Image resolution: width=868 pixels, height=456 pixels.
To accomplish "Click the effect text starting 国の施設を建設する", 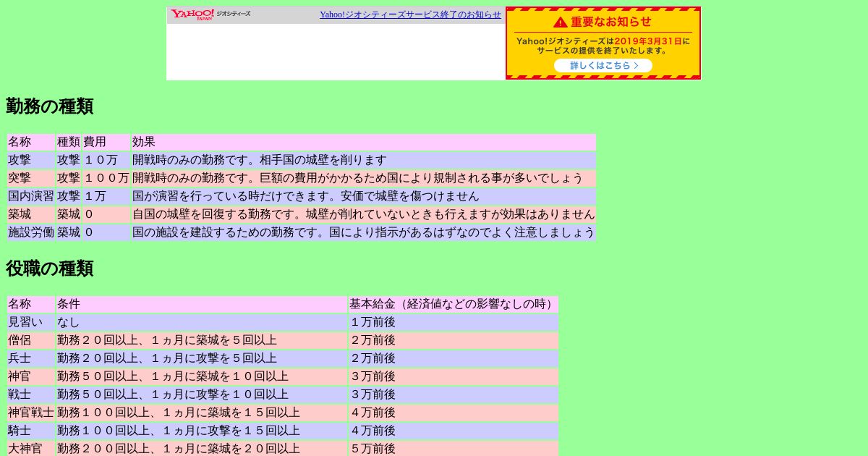I will pyautogui.click(x=363, y=232).
